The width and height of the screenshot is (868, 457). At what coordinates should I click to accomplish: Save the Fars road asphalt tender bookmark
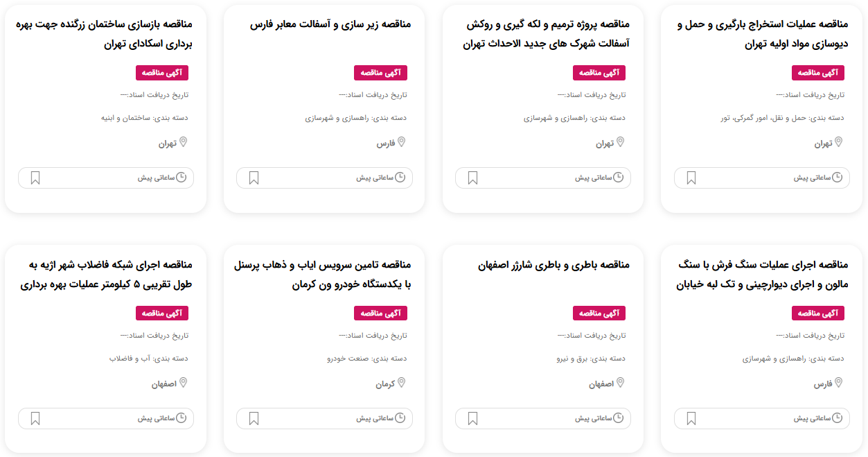254,178
